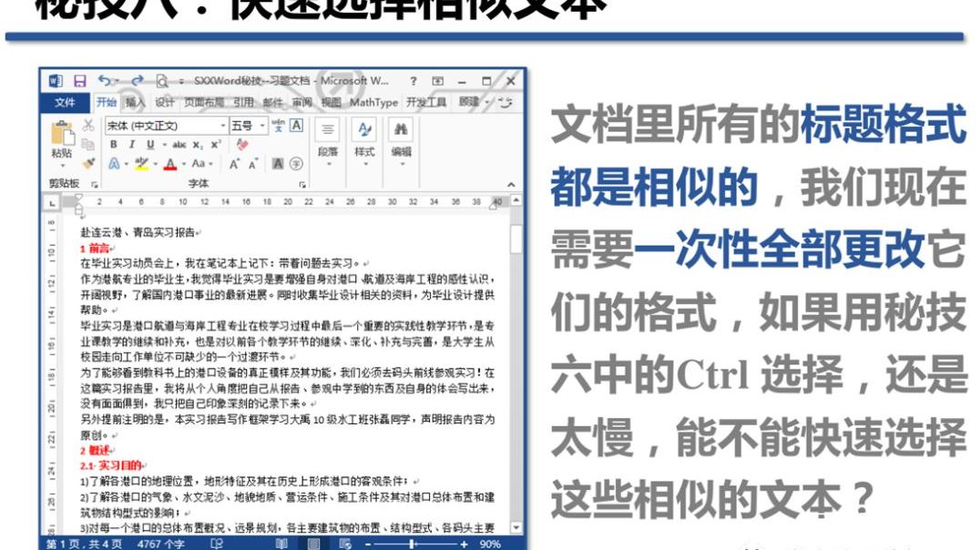Open the font size 五号 dropdown
The image size is (980, 550).
[262, 125]
